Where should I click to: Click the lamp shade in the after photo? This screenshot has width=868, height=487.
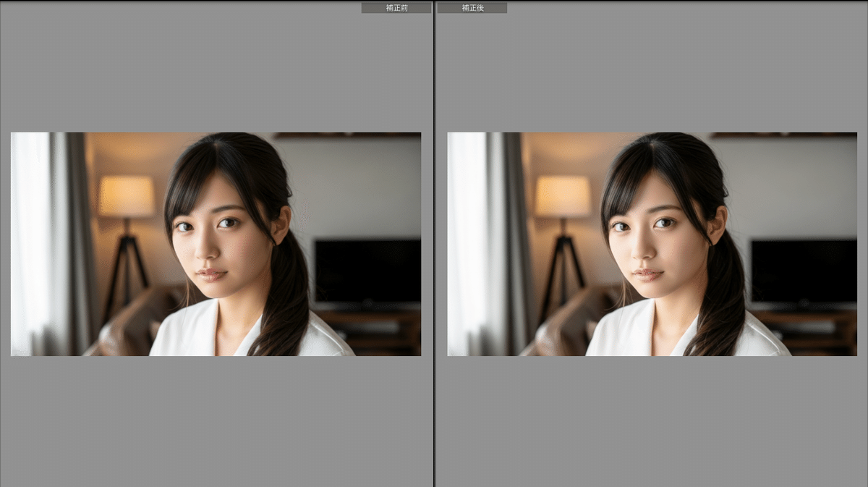563,196
